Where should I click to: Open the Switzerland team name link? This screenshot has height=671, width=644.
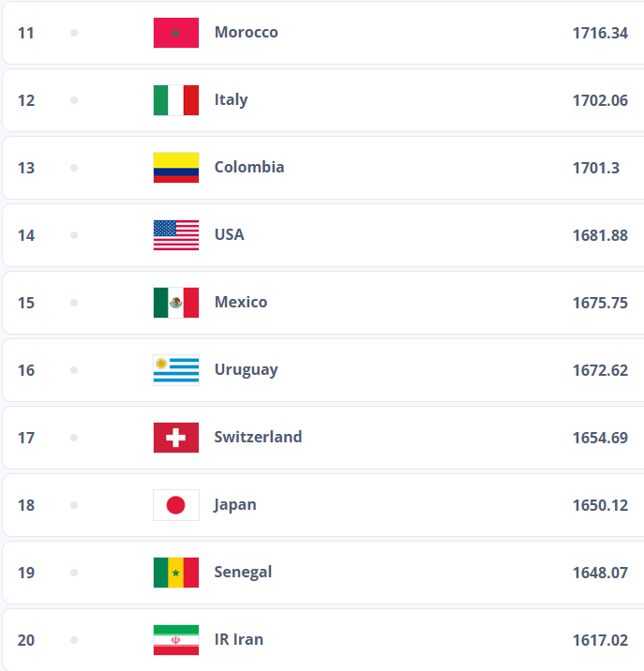click(x=258, y=437)
